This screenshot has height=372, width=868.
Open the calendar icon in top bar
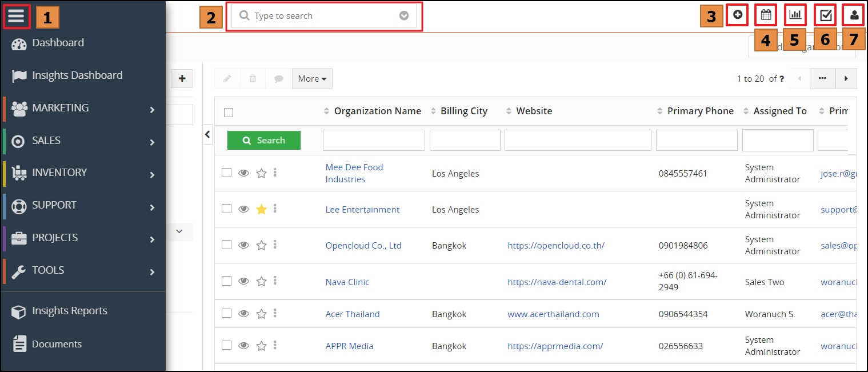coord(766,15)
